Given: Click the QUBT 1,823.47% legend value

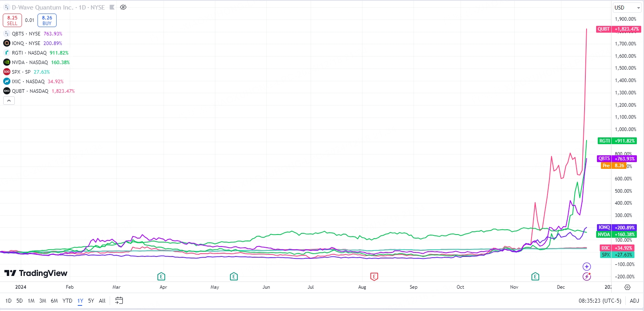Looking at the screenshot, I should coord(63,91).
